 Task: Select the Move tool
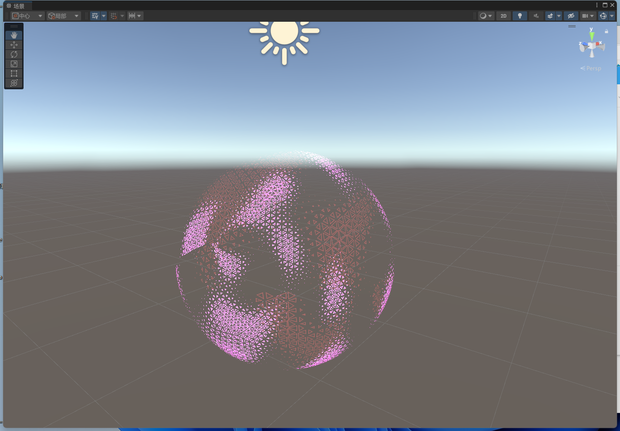pyautogui.click(x=14, y=45)
